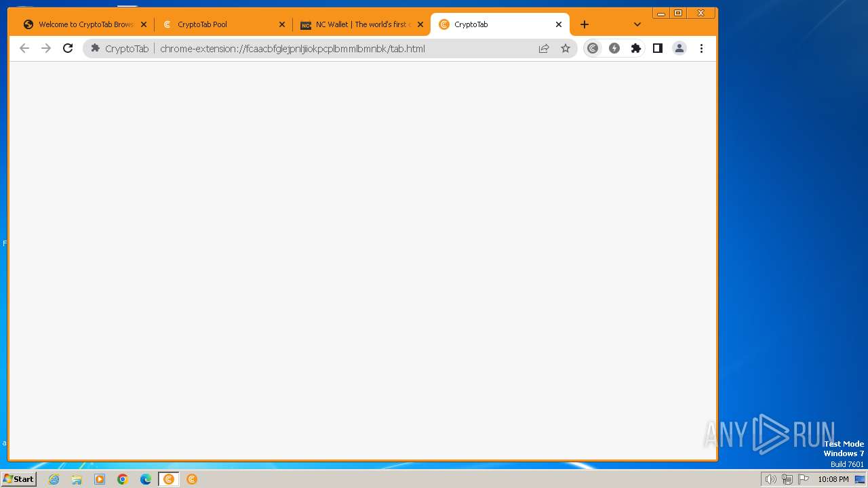Screen dimensions: 868x488
Task: Close the CryptoTab Pool tab
Action: (x=282, y=24)
